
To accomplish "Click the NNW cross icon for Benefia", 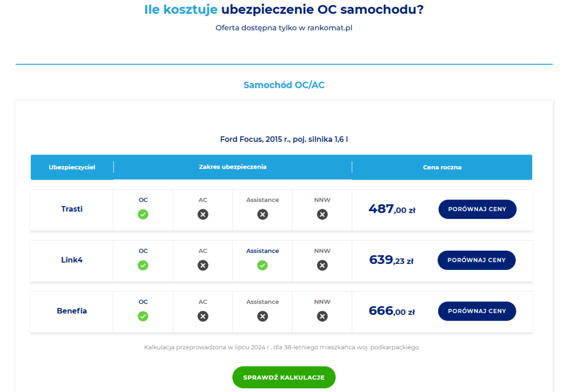I will coord(322,316).
